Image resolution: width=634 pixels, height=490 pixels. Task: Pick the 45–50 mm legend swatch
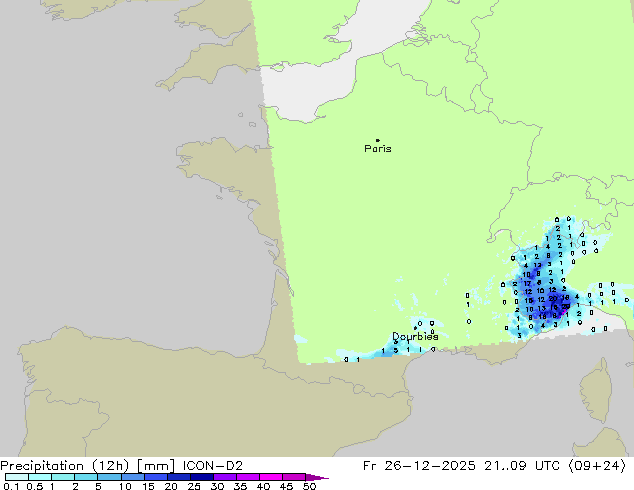coord(294,477)
